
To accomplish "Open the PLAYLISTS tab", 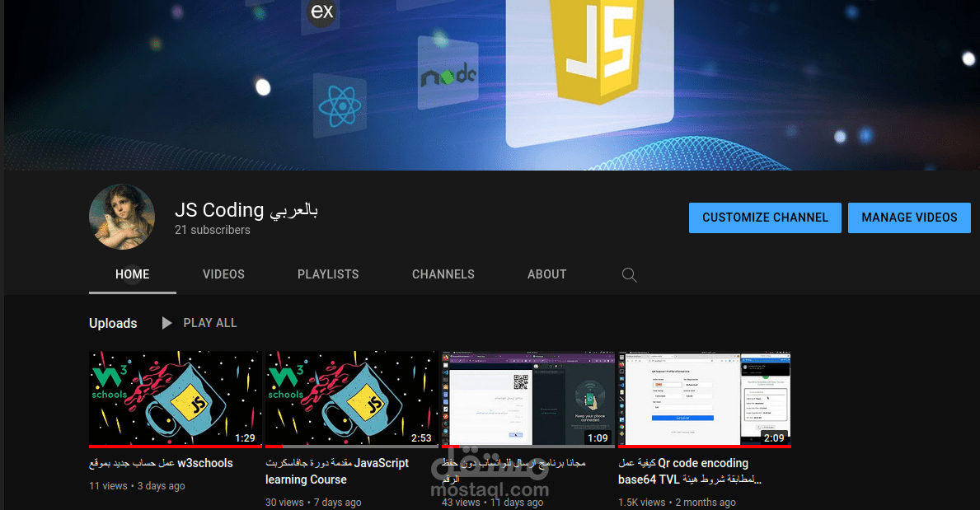I will (x=328, y=274).
